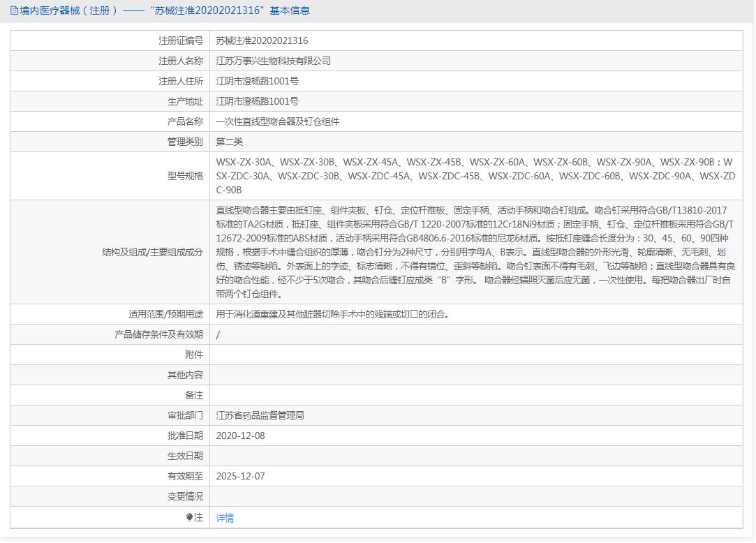Select the expiry date 2025-12-07
The width and height of the screenshot is (756, 543).
(240, 477)
